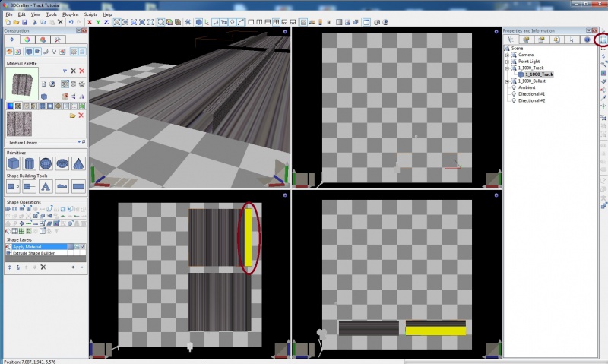Open the Help menu
The width and height of the screenshot is (608, 364).
[107, 14]
